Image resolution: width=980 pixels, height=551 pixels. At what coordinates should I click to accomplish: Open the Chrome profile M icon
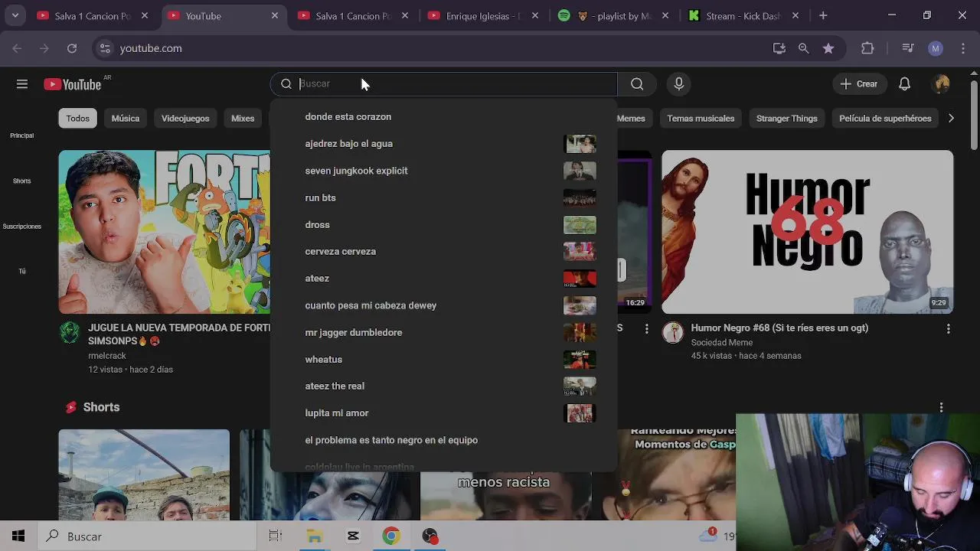pyautogui.click(x=935, y=48)
